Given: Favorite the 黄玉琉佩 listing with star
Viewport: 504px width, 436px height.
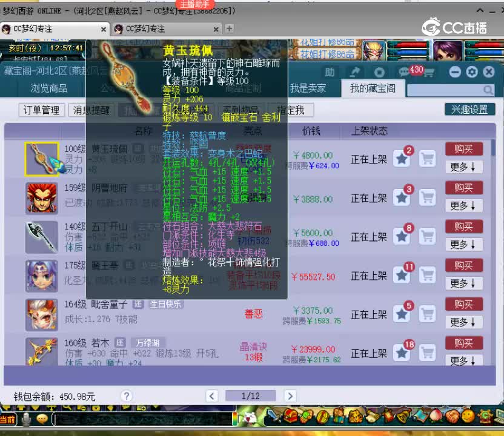Looking at the screenshot, I should pyautogui.click(x=402, y=159).
